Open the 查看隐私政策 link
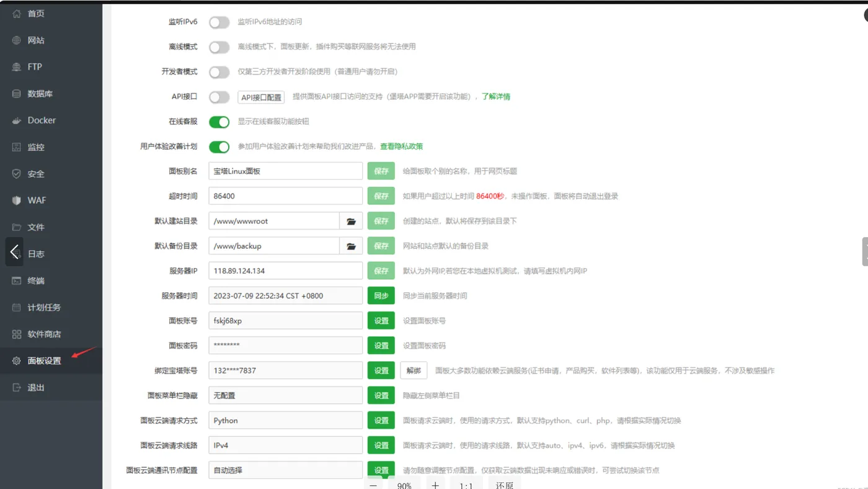The image size is (868, 489). [402, 146]
